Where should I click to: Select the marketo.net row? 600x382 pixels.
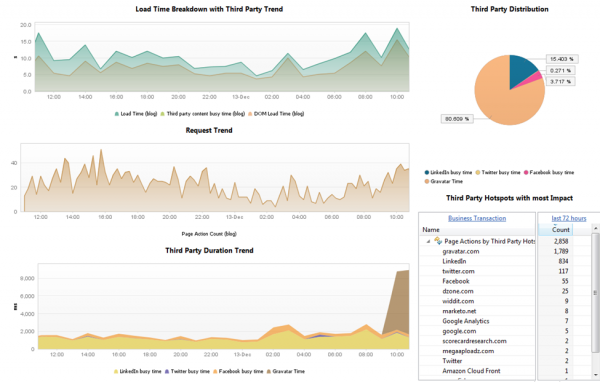pyautogui.click(x=477, y=311)
